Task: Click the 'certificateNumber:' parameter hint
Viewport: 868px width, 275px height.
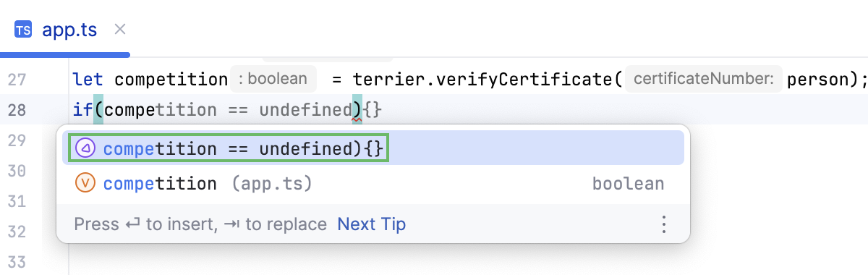Action: tap(704, 78)
